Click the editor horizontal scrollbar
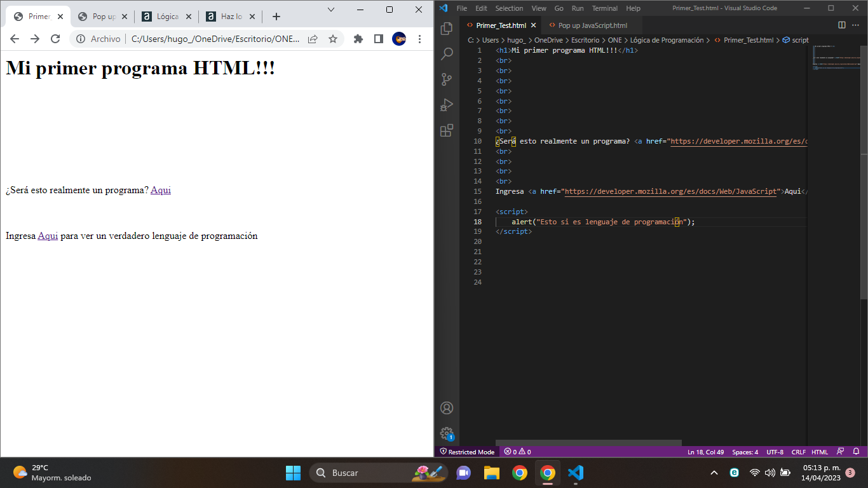This screenshot has width=868, height=488. click(x=588, y=443)
